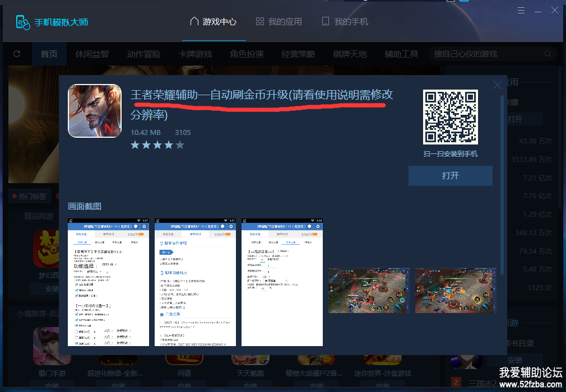Click the star rating row
566x392 pixels.
coord(157,145)
